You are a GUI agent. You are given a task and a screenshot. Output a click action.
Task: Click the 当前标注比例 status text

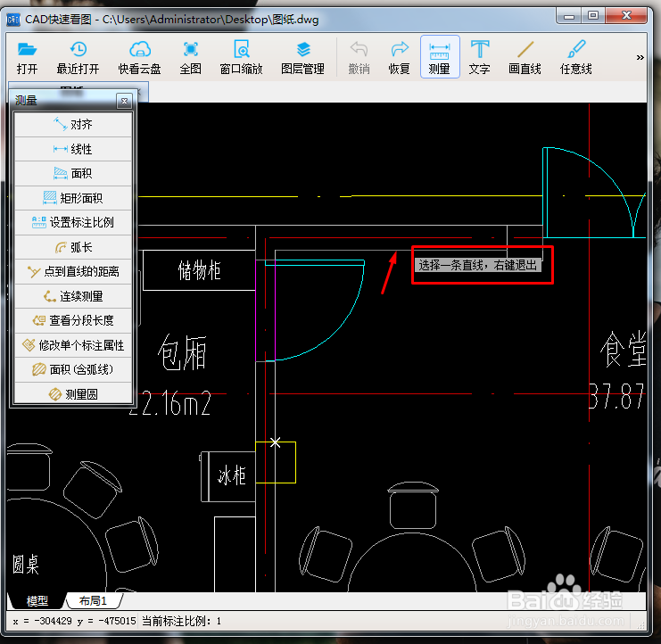tap(181, 621)
